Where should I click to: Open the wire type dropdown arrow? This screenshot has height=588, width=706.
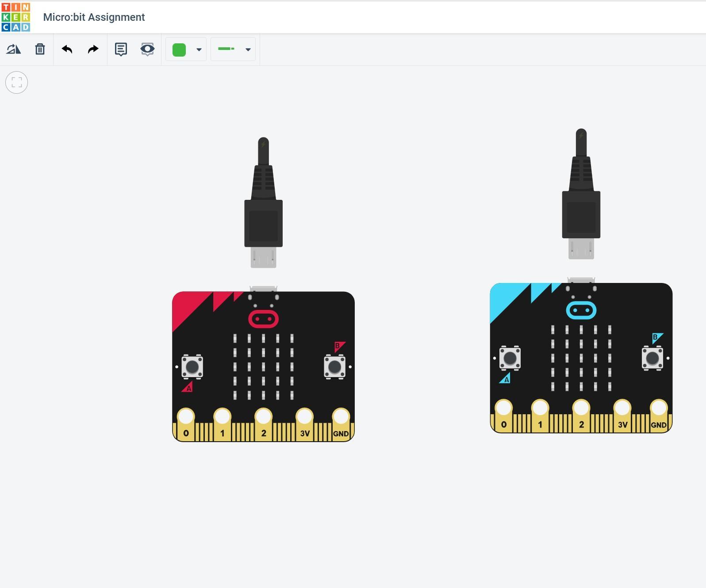(x=248, y=50)
